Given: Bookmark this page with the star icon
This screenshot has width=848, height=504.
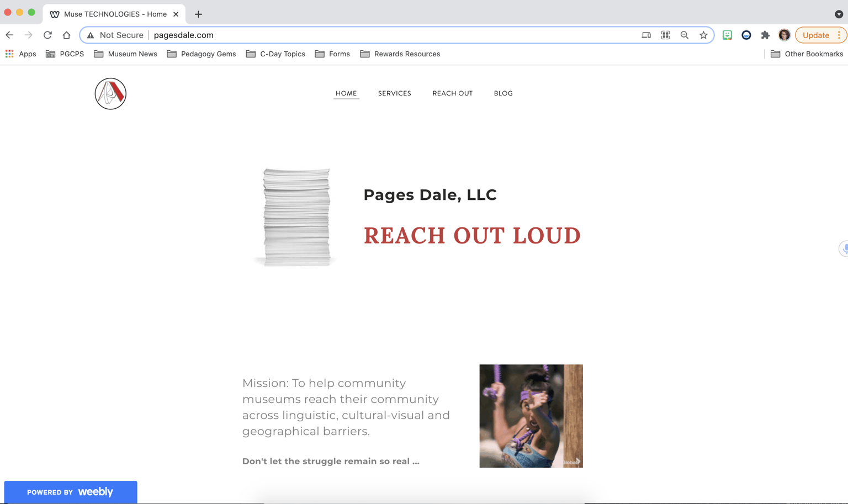Looking at the screenshot, I should tap(703, 35).
